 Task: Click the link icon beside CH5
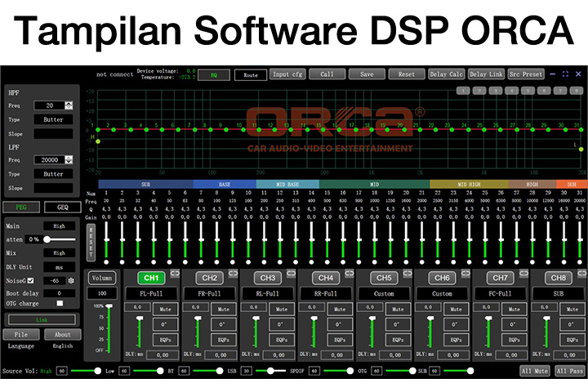point(408,274)
